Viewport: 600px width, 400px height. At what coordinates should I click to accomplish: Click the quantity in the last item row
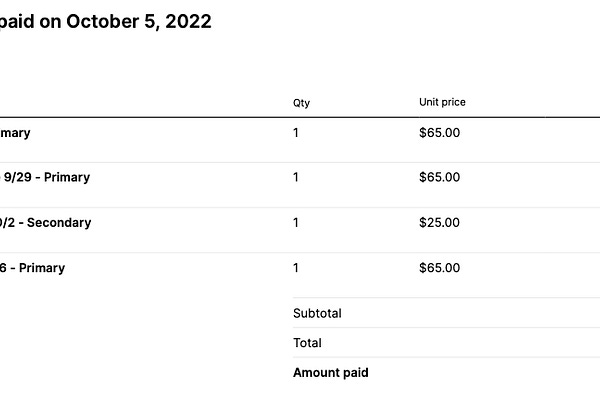pyautogui.click(x=296, y=267)
